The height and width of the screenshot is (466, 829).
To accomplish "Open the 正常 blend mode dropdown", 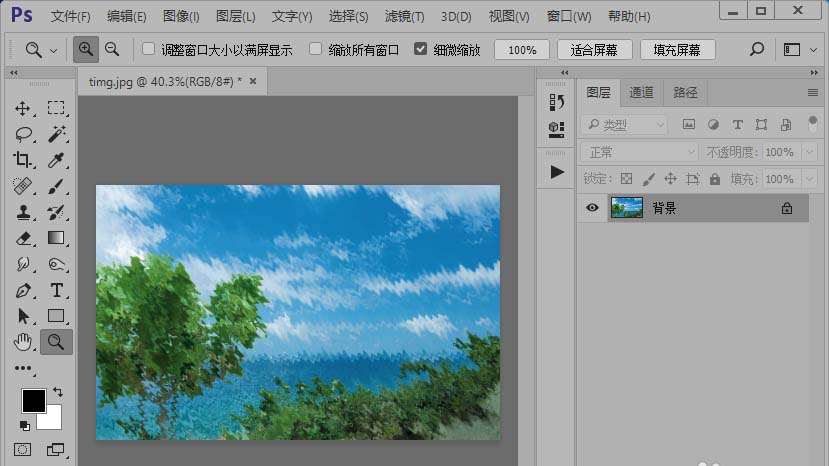I will click(x=639, y=152).
